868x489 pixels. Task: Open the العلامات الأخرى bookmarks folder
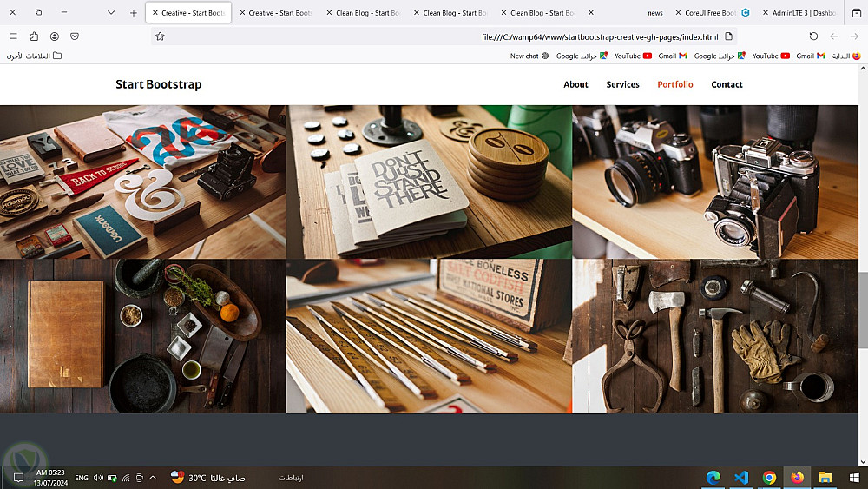pos(34,56)
